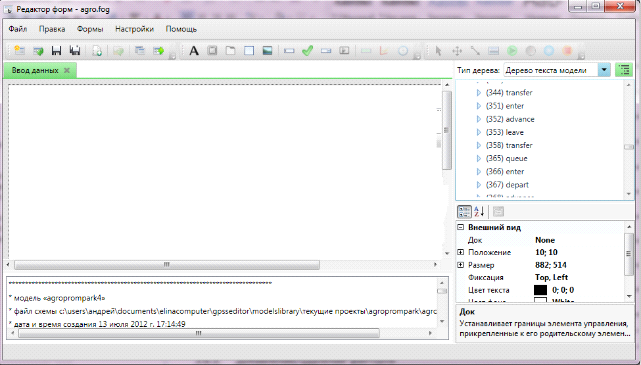
Task: Expand the 'Размер' property
Action: (x=461, y=265)
